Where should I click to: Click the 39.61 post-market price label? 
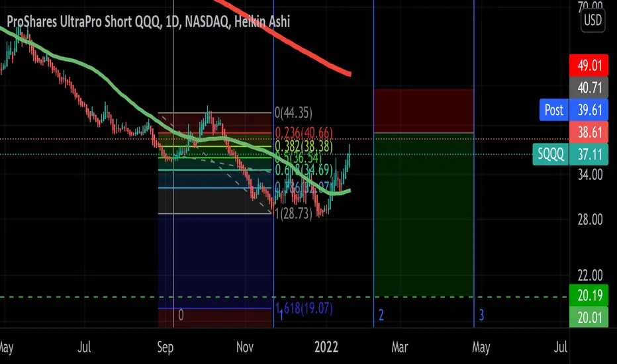click(589, 110)
